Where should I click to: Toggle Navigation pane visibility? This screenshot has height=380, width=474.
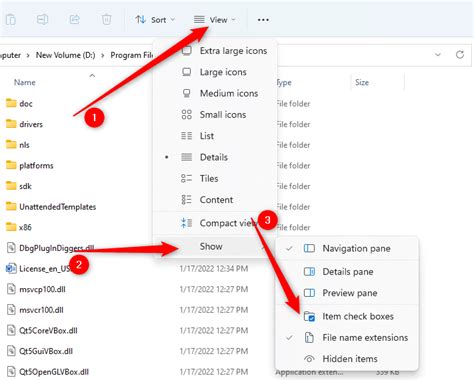tap(347, 248)
